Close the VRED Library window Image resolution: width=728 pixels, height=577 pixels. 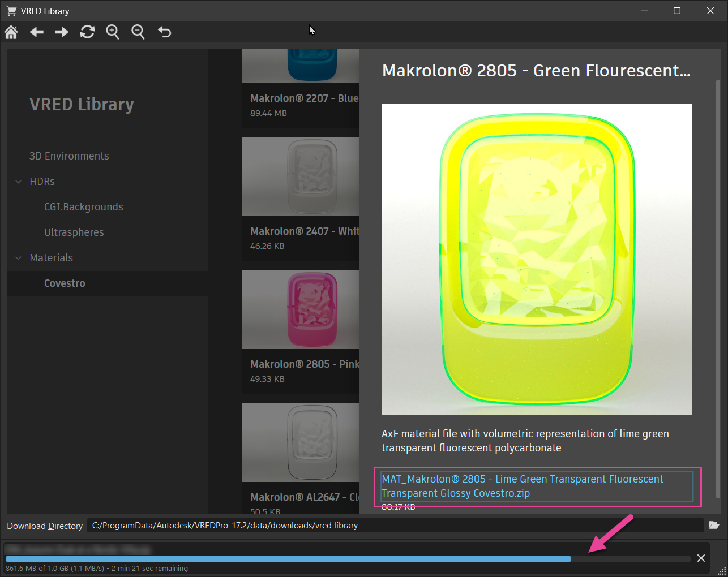pos(710,11)
